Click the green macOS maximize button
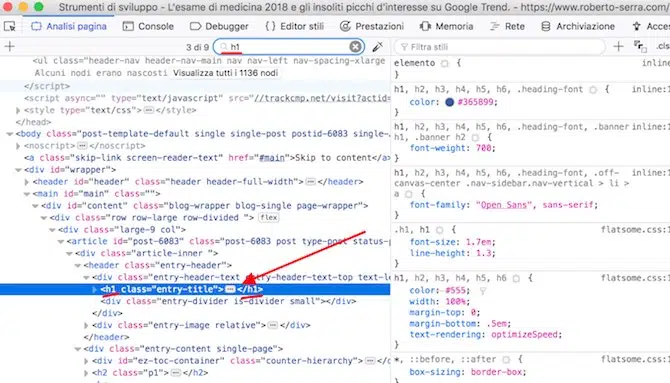Screen dimensions: 670x383 (38, 7)
